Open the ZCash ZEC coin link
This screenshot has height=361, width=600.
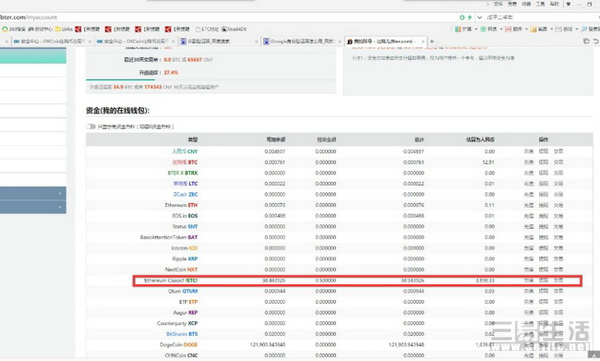(186, 194)
